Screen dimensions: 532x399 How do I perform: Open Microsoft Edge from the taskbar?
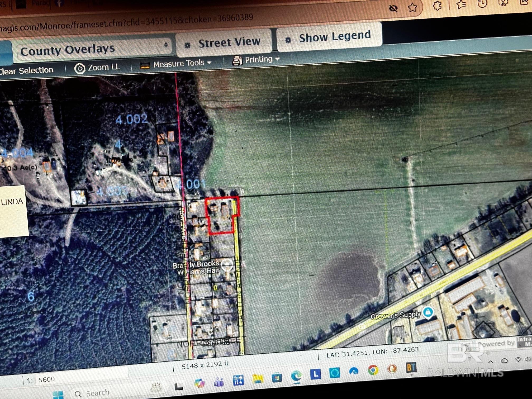click(x=296, y=376)
